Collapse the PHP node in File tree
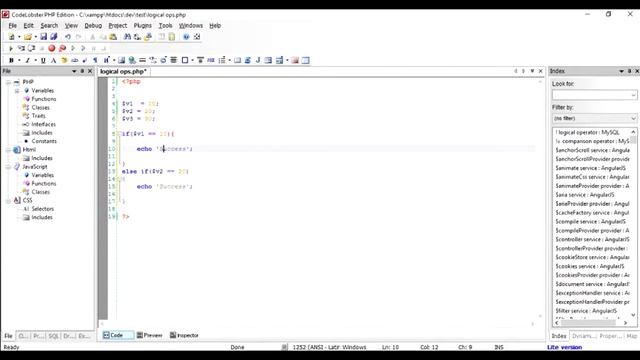This screenshot has width=640, height=360. [x=8, y=82]
